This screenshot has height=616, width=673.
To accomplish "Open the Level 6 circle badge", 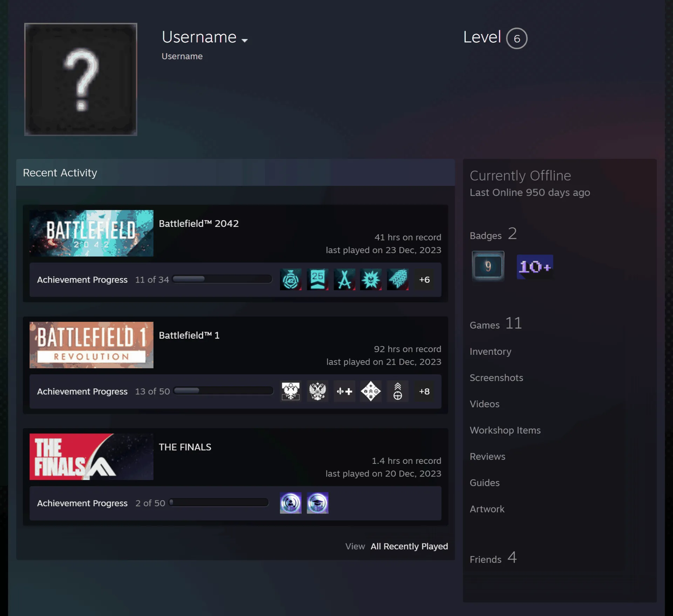I will click(517, 38).
